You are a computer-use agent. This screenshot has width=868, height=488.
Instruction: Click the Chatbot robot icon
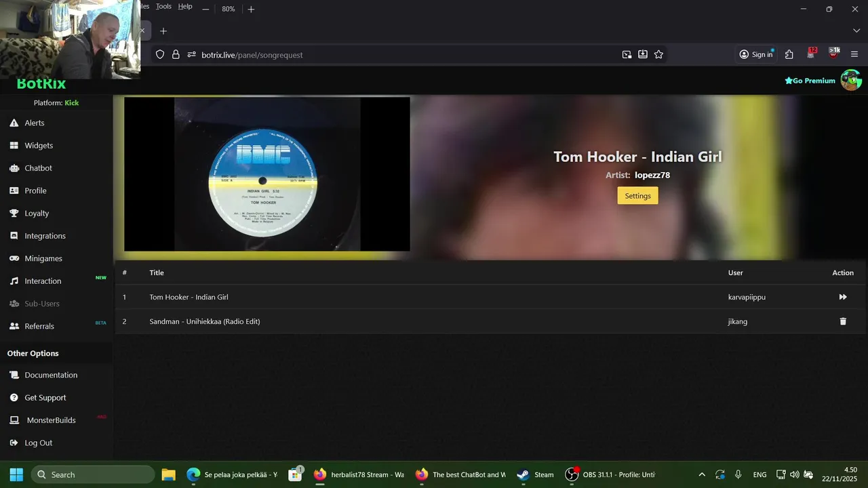14,168
